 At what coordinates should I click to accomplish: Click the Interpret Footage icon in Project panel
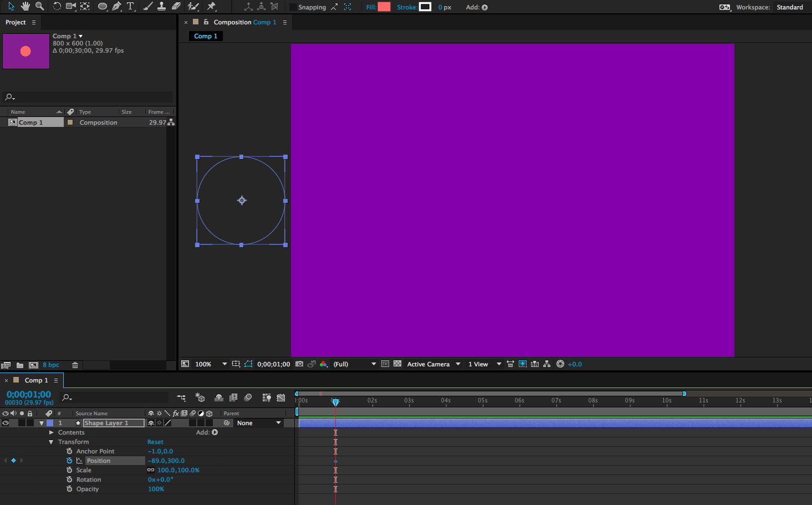pyautogui.click(x=6, y=365)
